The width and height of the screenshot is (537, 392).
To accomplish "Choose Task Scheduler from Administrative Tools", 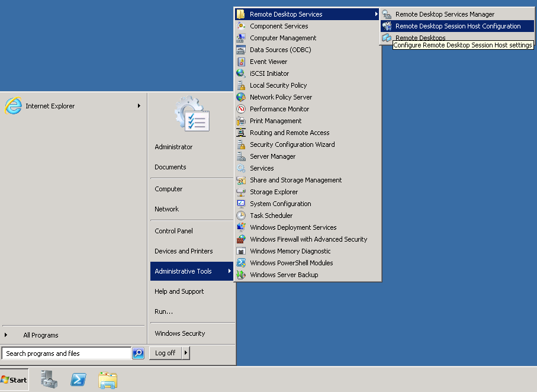I will click(307, 216).
